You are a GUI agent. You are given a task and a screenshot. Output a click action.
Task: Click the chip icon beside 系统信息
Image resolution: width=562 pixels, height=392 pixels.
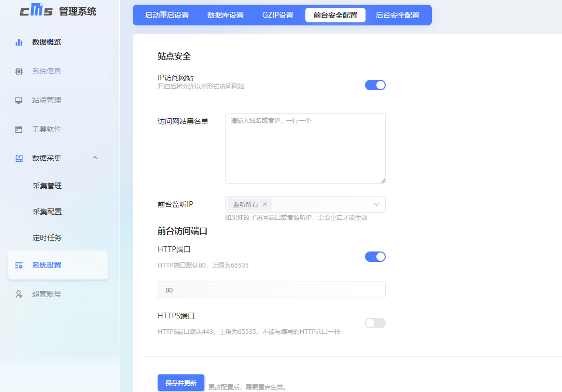tap(19, 72)
